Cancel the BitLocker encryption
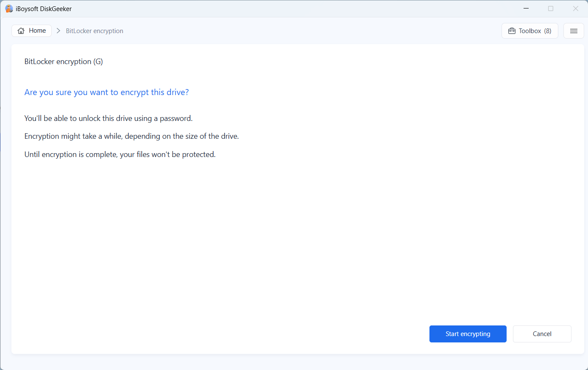588x370 pixels. point(542,334)
